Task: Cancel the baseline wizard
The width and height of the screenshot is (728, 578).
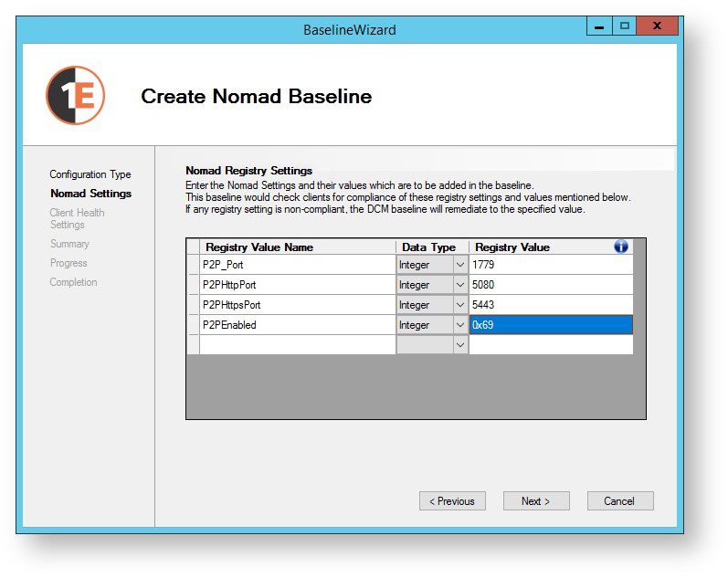Action: [x=620, y=501]
